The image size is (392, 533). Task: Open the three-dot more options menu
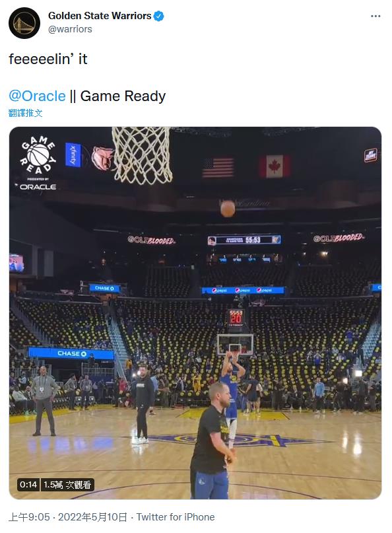(x=376, y=16)
